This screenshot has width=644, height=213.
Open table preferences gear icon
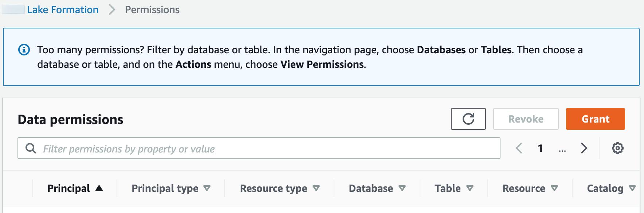point(617,148)
